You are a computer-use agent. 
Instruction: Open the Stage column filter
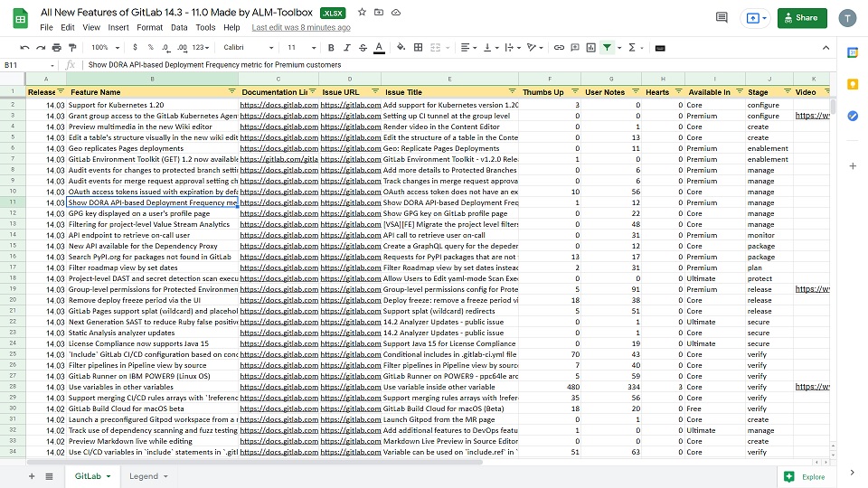coord(788,91)
